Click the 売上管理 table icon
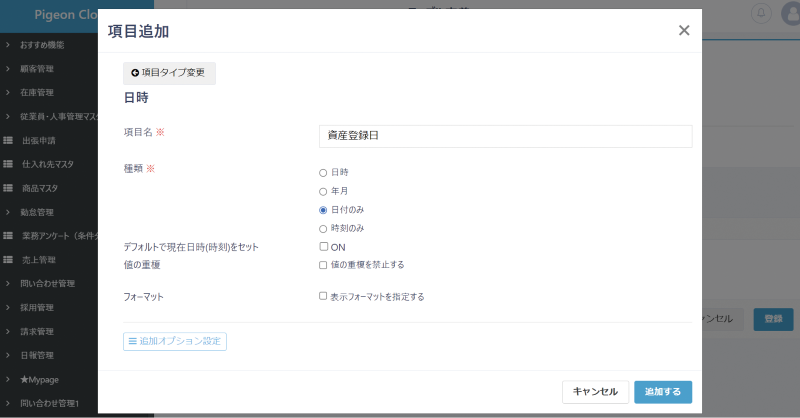 [8, 260]
